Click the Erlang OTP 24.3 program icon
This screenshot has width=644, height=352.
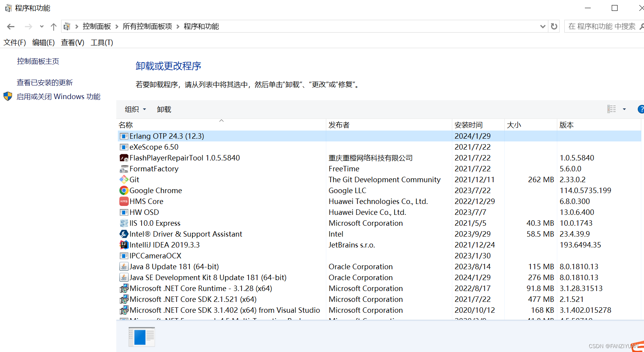tap(124, 136)
